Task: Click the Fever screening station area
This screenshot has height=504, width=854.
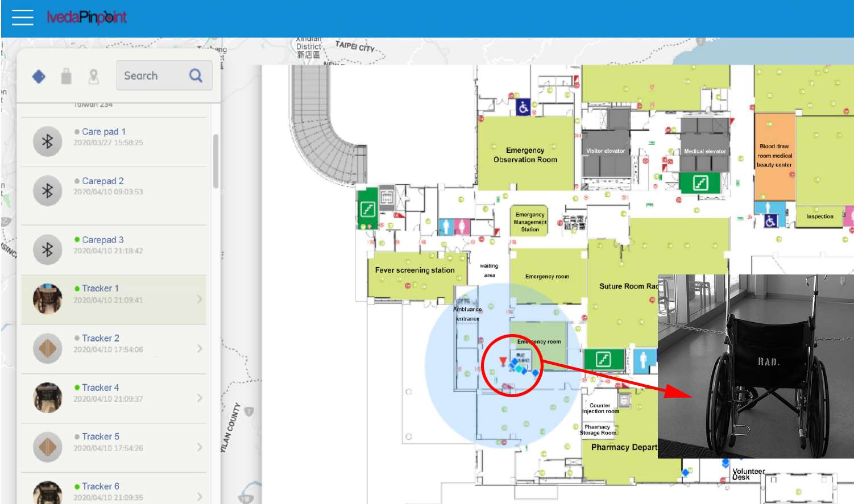Action: [417, 275]
